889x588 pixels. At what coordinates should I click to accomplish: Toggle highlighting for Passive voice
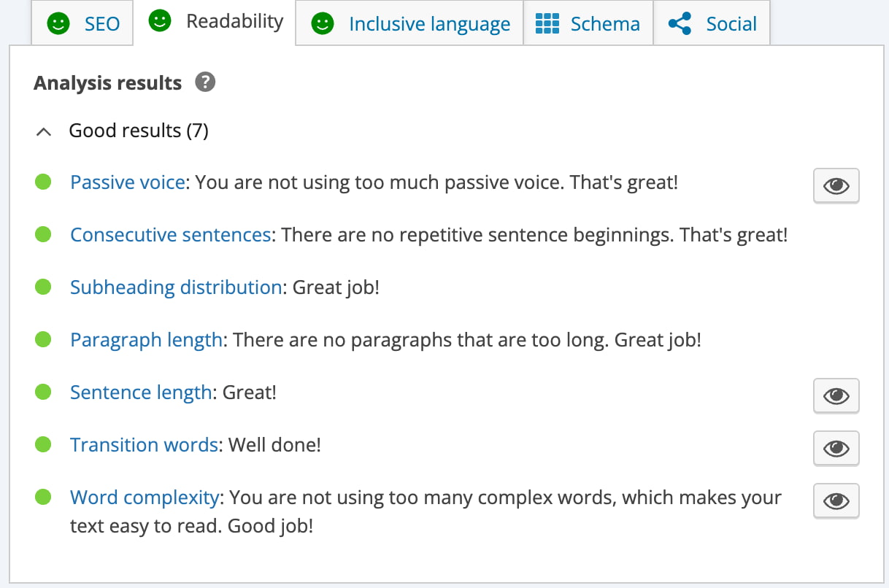pyautogui.click(x=836, y=185)
